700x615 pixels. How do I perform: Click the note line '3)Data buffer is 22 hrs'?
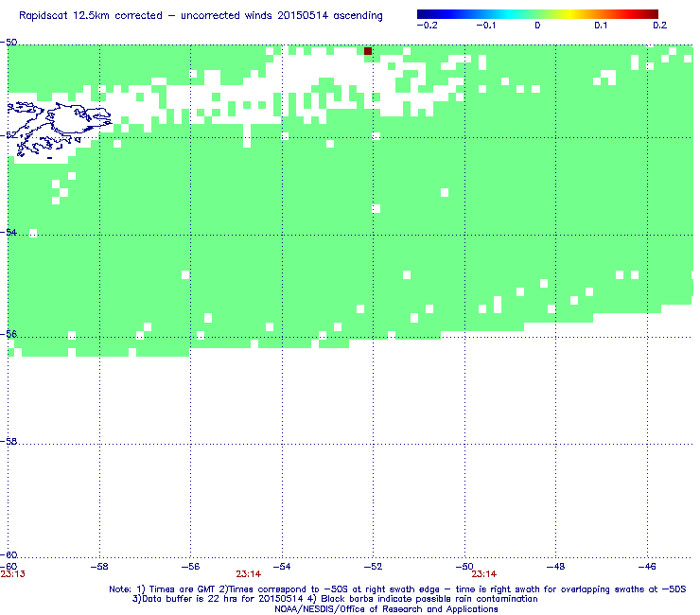coord(335,599)
